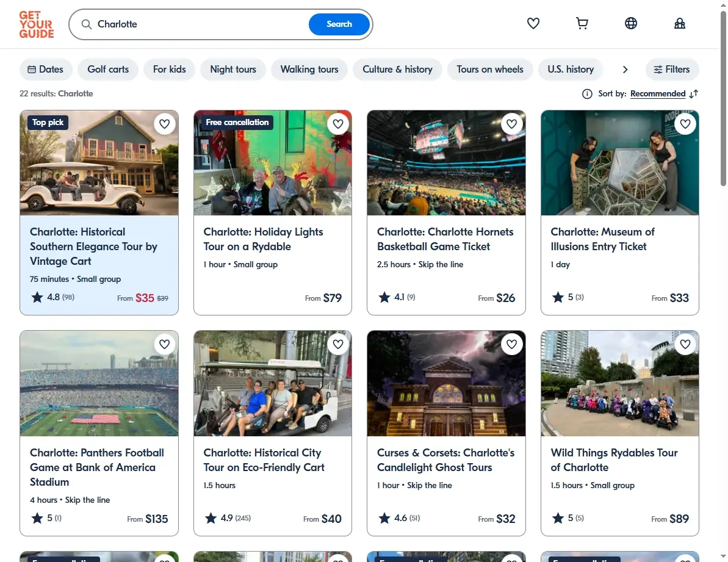
Task: Click the From $26 price
Action: point(496,298)
